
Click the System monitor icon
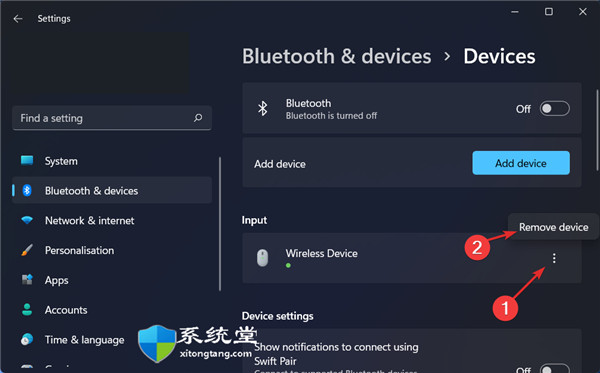click(27, 160)
